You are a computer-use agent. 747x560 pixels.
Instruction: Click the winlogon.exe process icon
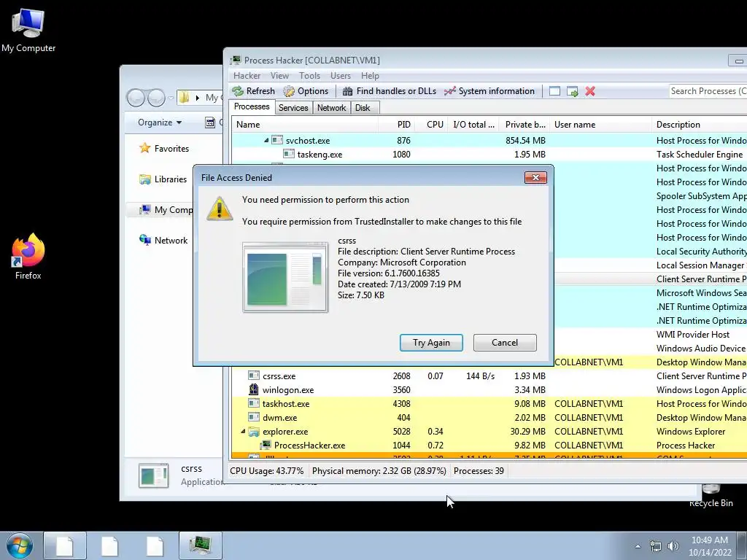coord(254,389)
